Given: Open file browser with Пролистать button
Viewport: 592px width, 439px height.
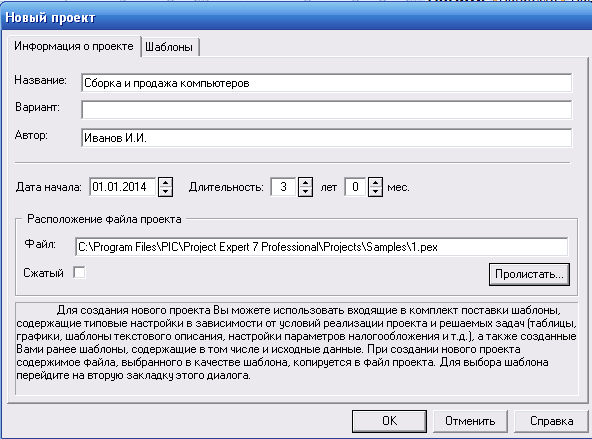Looking at the screenshot, I should point(529,274).
